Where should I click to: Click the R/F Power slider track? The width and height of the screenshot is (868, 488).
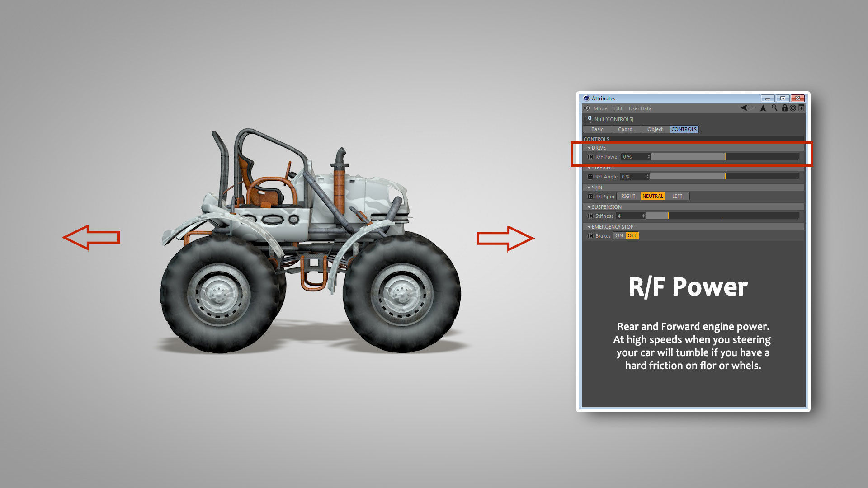(725, 157)
